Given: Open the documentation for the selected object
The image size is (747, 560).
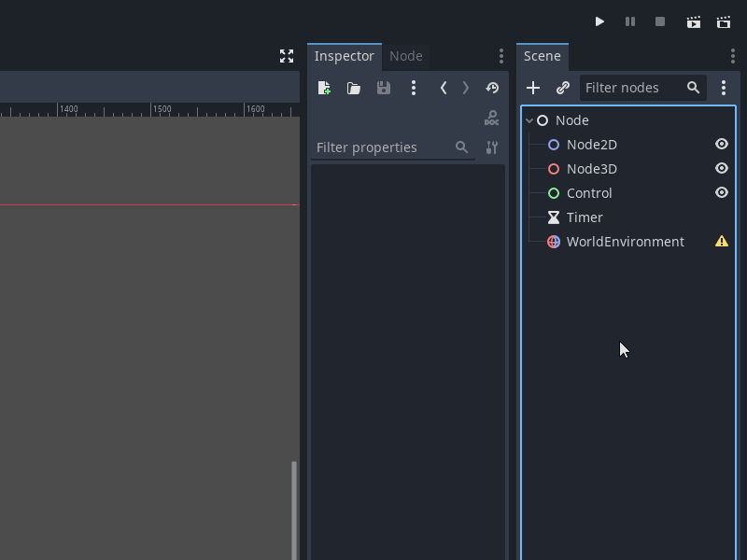Looking at the screenshot, I should (x=491, y=118).
